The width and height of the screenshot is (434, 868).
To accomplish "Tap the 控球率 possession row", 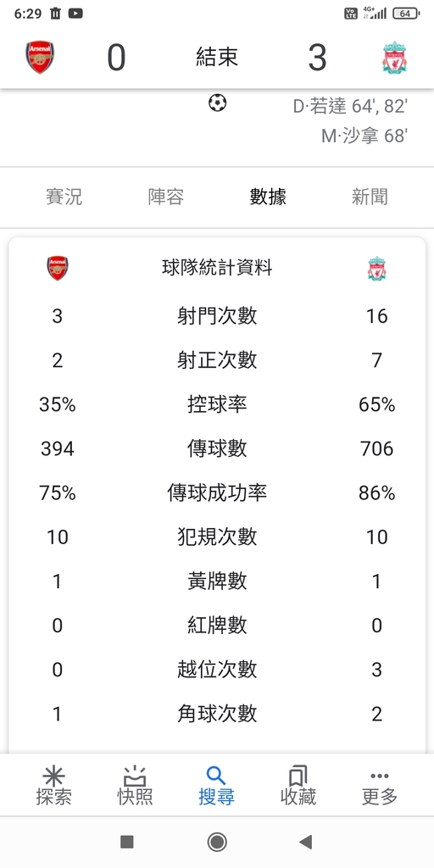I will coord(217,404).
